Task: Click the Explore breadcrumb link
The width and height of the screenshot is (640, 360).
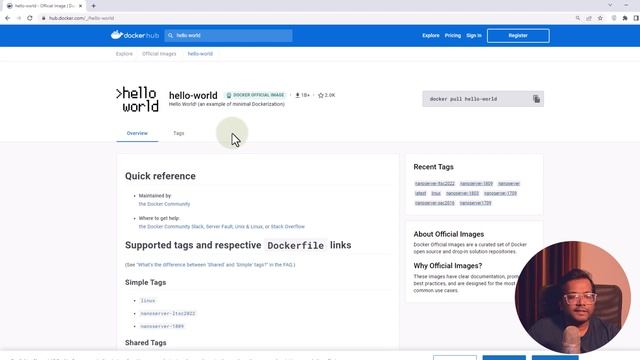Action: click(124, 54)
